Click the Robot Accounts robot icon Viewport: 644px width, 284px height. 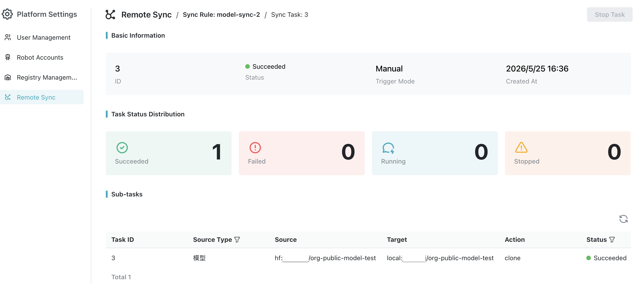pyautogui.click(x=8, y=57)
